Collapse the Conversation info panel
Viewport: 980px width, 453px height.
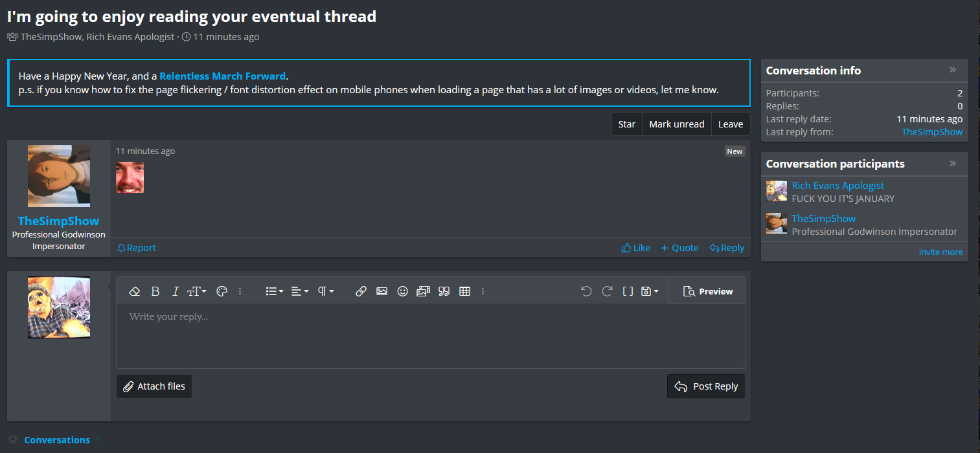(953, 70)
